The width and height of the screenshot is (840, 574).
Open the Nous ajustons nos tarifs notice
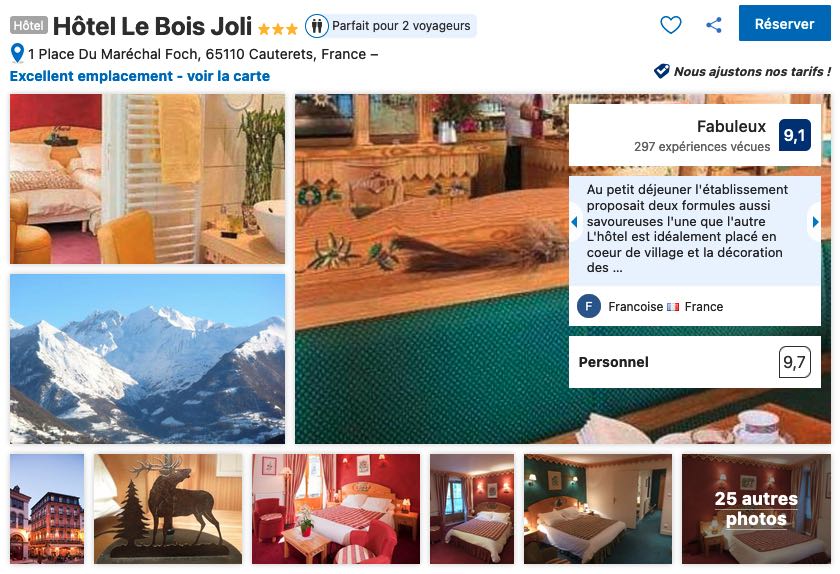tap(752, 71)
